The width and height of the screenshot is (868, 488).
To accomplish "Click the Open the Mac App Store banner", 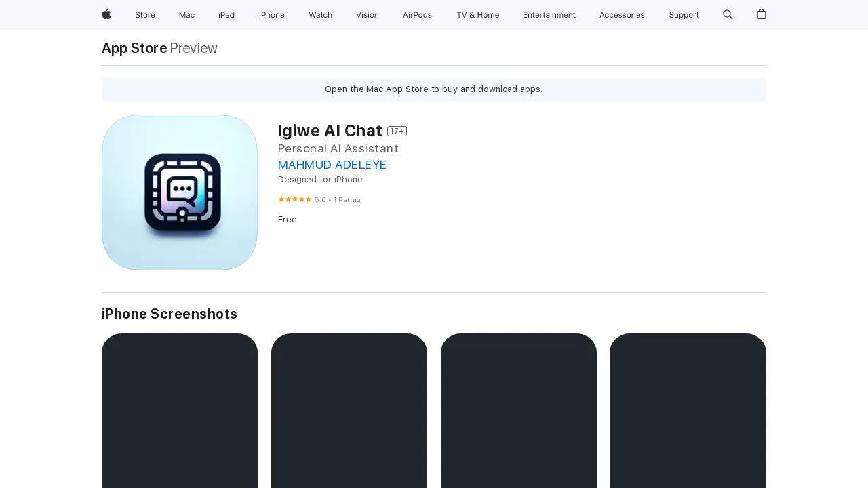I will click(434, 89).
